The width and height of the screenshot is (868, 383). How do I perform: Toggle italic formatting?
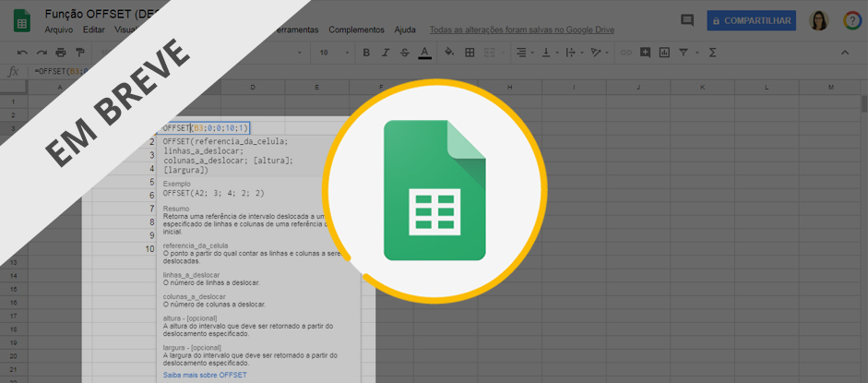coord(386,53)
